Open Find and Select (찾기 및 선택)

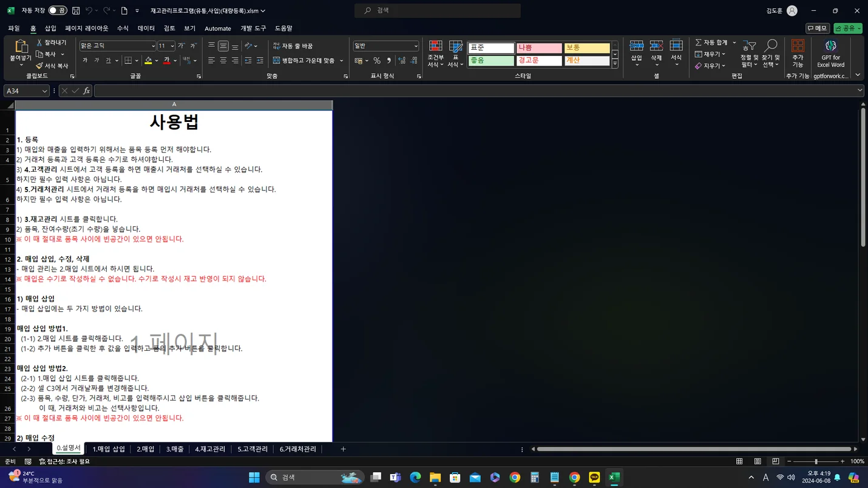(x=770, y=53)
